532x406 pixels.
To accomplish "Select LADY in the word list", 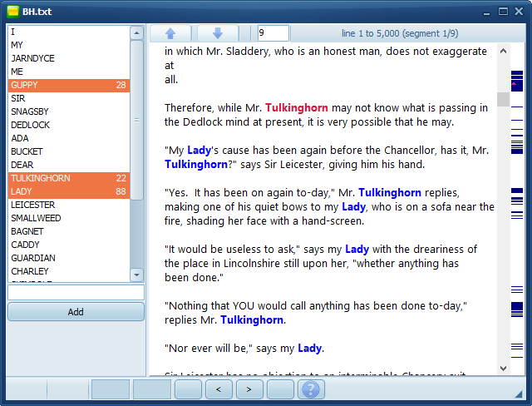I will [x=69, y=191].
